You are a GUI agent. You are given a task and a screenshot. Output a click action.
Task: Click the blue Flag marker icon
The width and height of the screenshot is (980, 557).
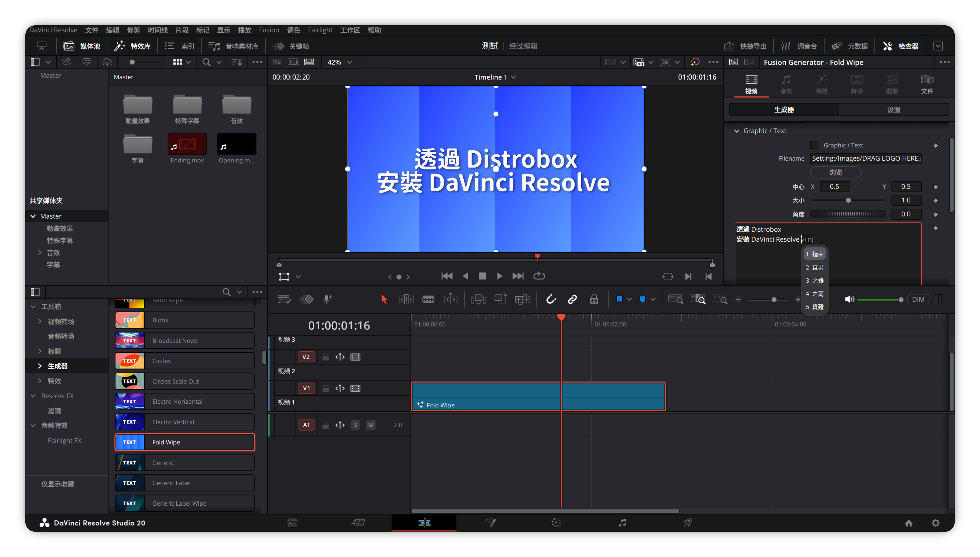[x=619, y=299]
